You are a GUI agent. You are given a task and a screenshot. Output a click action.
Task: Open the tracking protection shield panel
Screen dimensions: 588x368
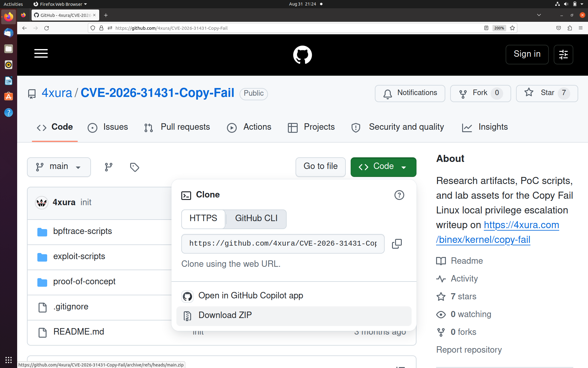point(93,28)
